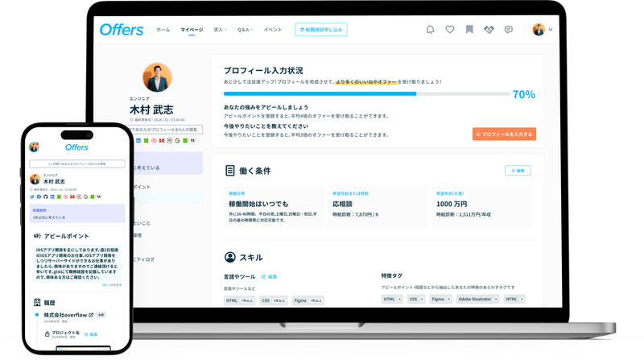The width and height of the screenshot is (644, 360).
Task: Click the appeal point description on phone
Action: pos(77,263)
